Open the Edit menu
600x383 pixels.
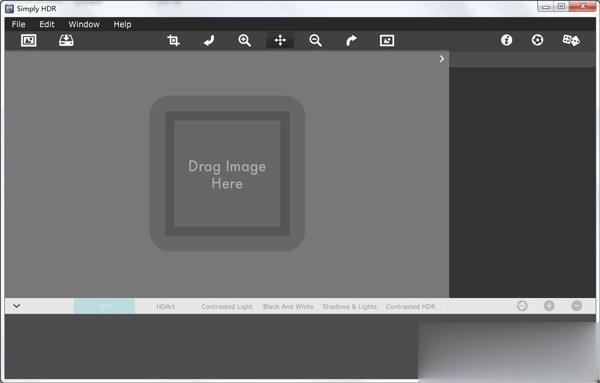tap(47, 24)
